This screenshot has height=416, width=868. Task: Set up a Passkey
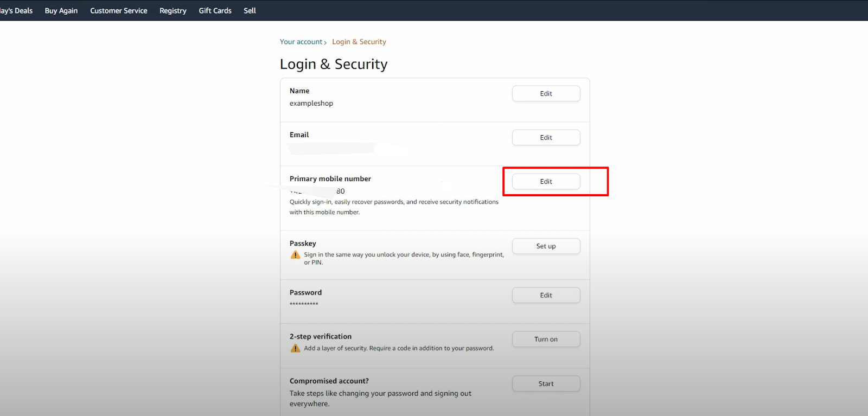tap(546, 246)
